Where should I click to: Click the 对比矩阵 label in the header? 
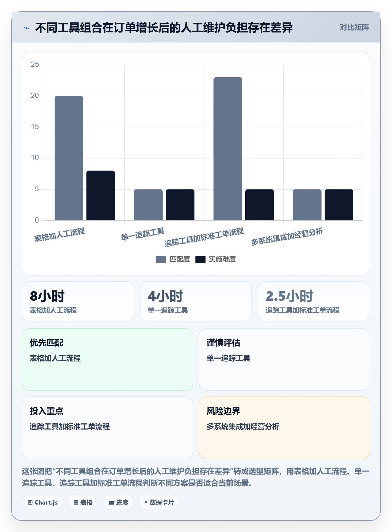(x=354, y=27)
